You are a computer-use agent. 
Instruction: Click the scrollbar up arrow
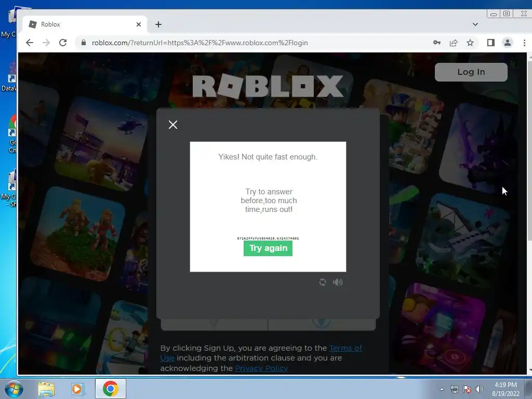[x=529, y=57]
